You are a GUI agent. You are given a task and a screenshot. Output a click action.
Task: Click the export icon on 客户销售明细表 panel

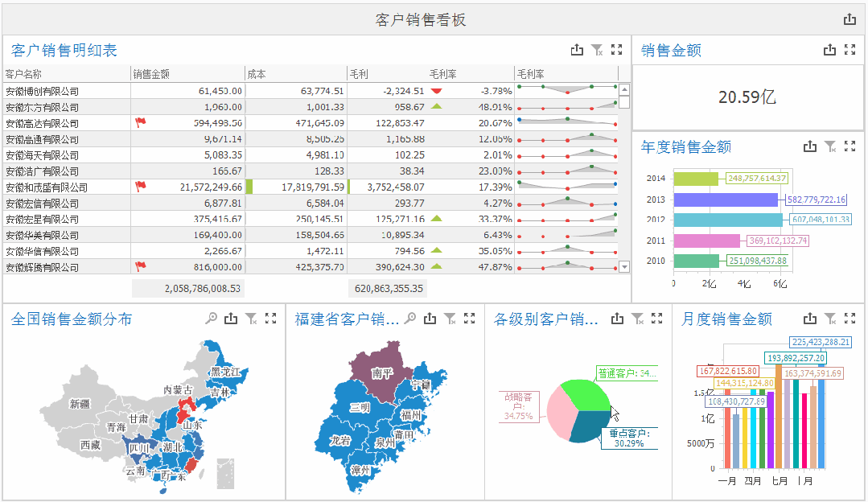pos(577,49)
